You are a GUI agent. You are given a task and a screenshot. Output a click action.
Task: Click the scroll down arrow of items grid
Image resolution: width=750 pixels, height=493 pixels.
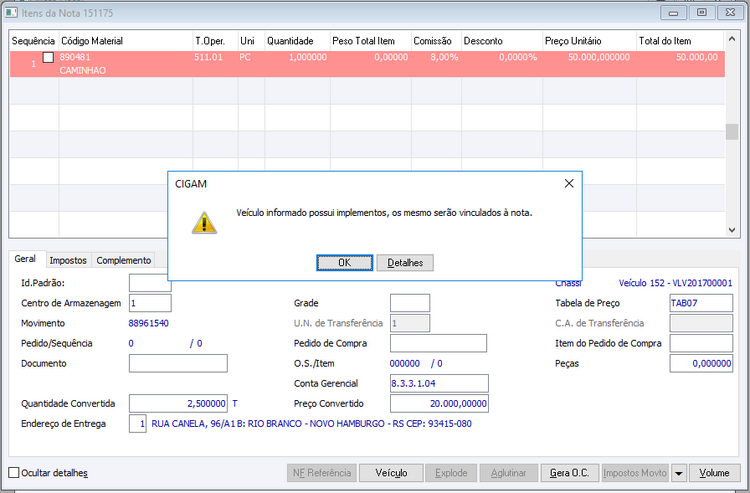(x=732, y=230)
